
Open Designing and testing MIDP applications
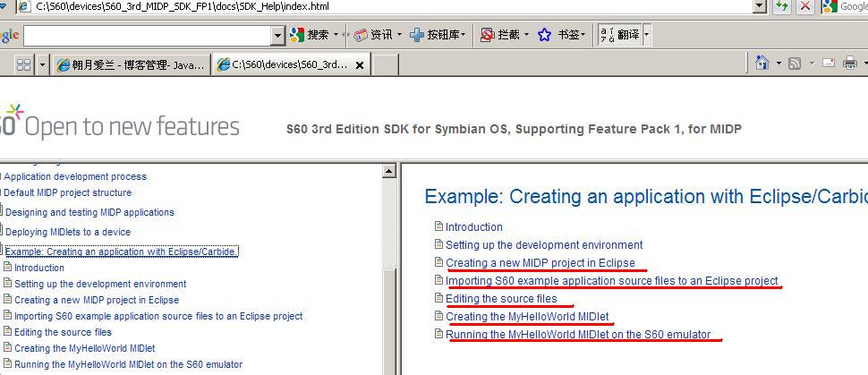[89, 212]
